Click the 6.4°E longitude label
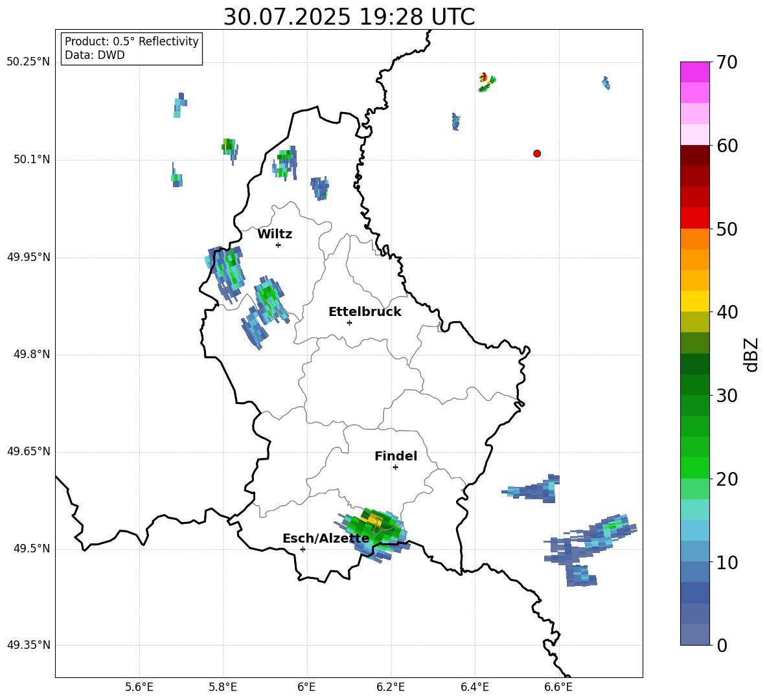This screenshot has width=767, height=700. pos(474,687)
